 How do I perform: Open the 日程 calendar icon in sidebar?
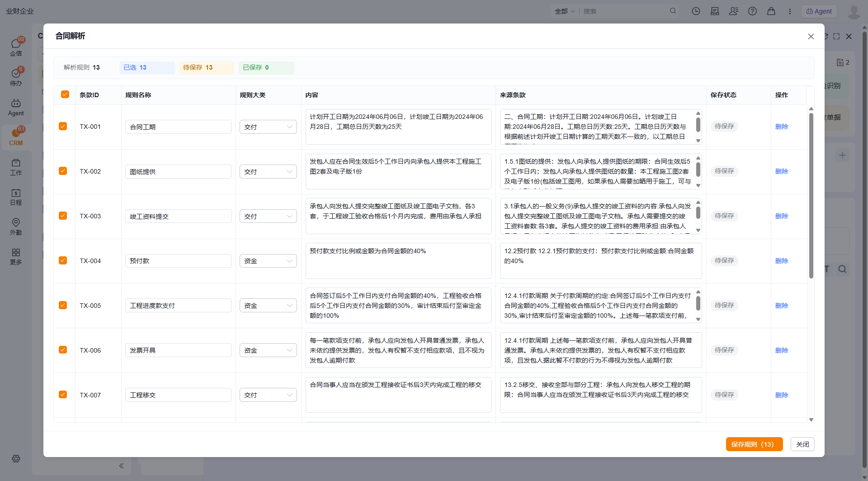[x=16, y=197]
